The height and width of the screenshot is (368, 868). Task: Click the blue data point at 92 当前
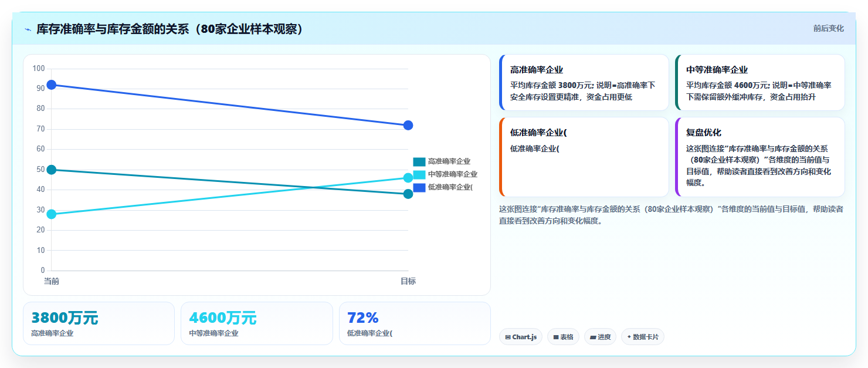pyautogui.click(x=52, y=85)
